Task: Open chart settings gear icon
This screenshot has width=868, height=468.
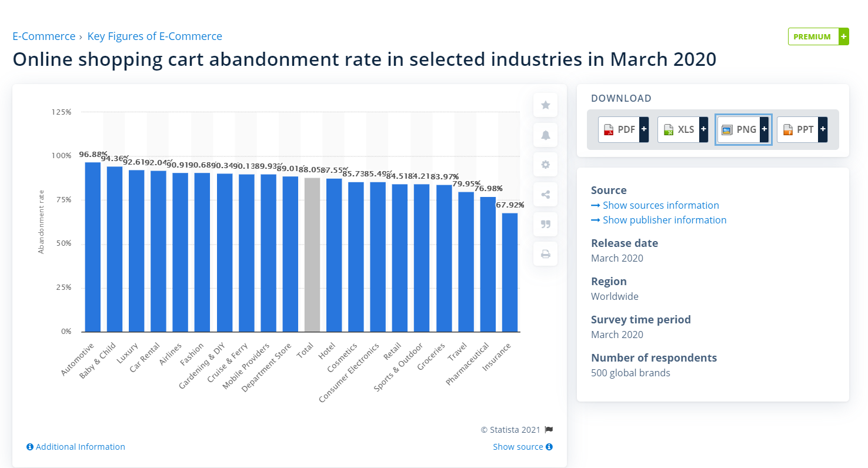Action: pyautogui.click(x=545, y=165)
